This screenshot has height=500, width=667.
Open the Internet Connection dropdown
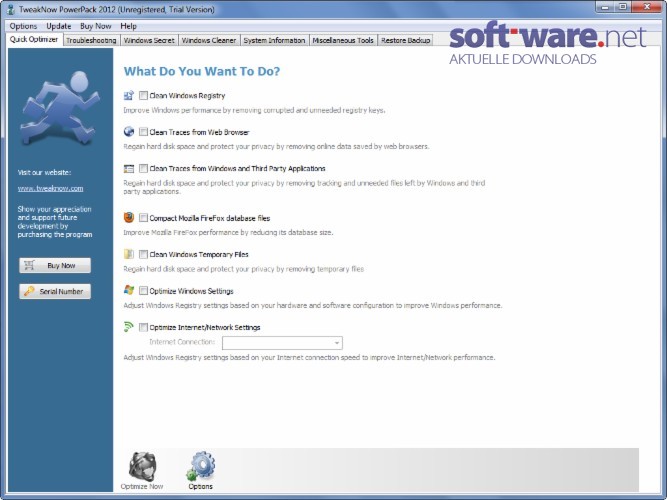click(x=282, y=343)
